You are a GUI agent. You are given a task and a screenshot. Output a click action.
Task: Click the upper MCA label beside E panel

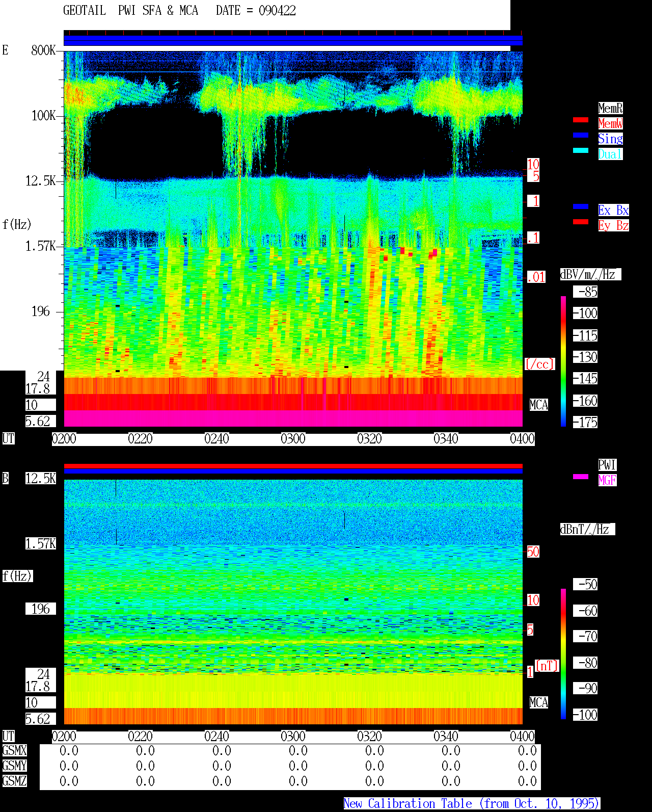coord(539,405)
